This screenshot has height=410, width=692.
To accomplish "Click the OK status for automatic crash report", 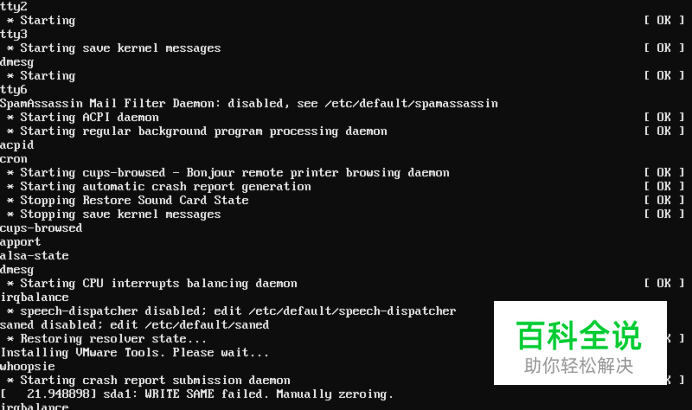I will 664,186.
